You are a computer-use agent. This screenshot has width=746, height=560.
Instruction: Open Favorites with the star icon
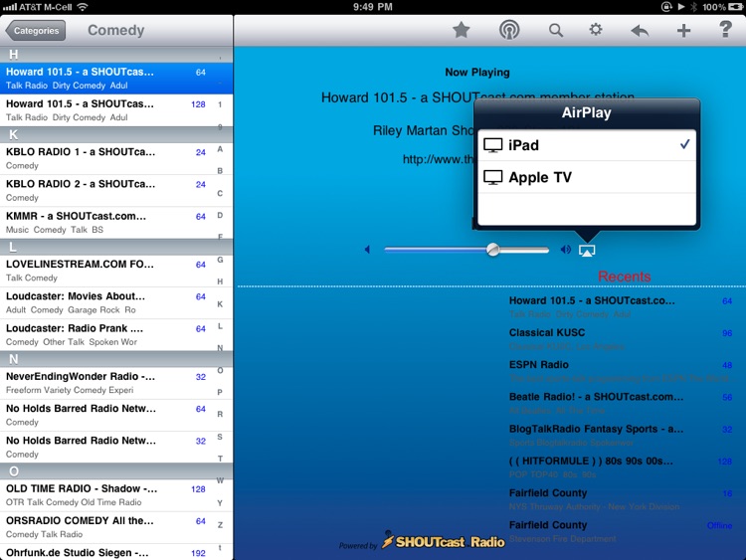(x=461, y=31)
